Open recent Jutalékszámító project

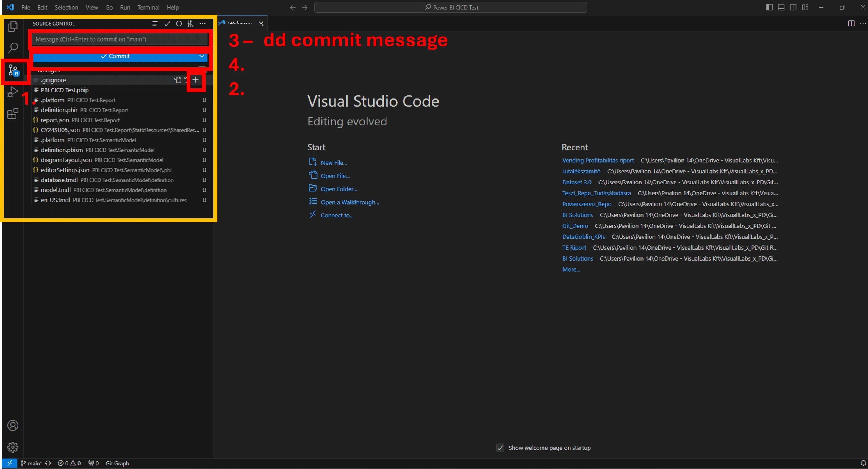(x=581, y=171)
